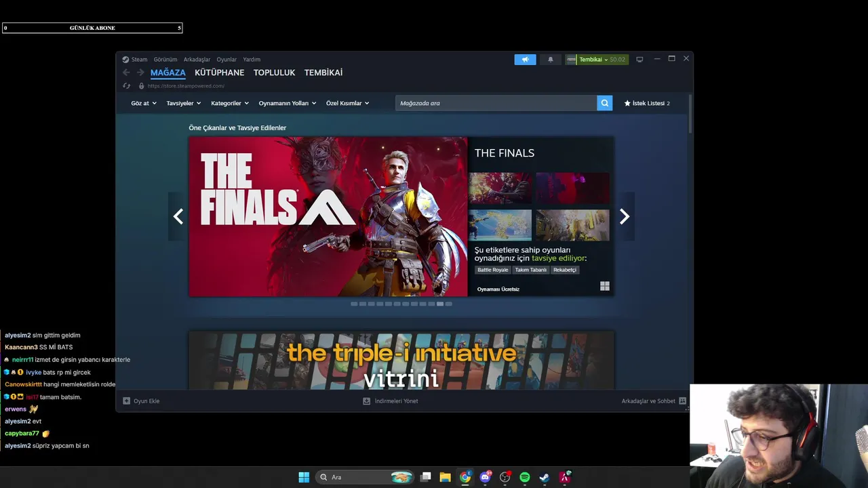This screenshot has height=488, width=868.
Task: Open the Yardım menu
Action: coord(252,60)
